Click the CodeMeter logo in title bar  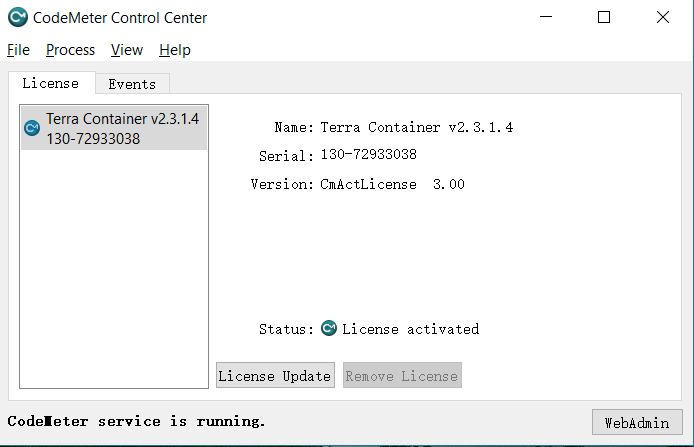pos(18,17)
